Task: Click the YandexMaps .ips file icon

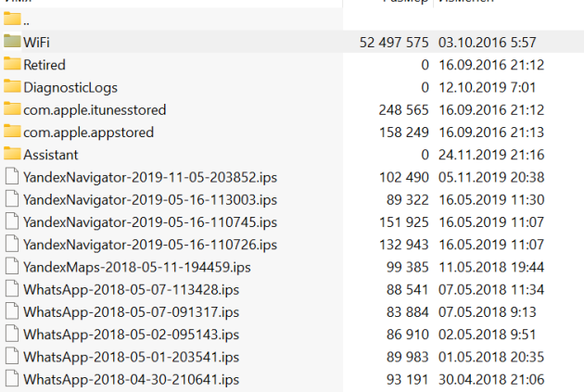Action: click(12, 267)
